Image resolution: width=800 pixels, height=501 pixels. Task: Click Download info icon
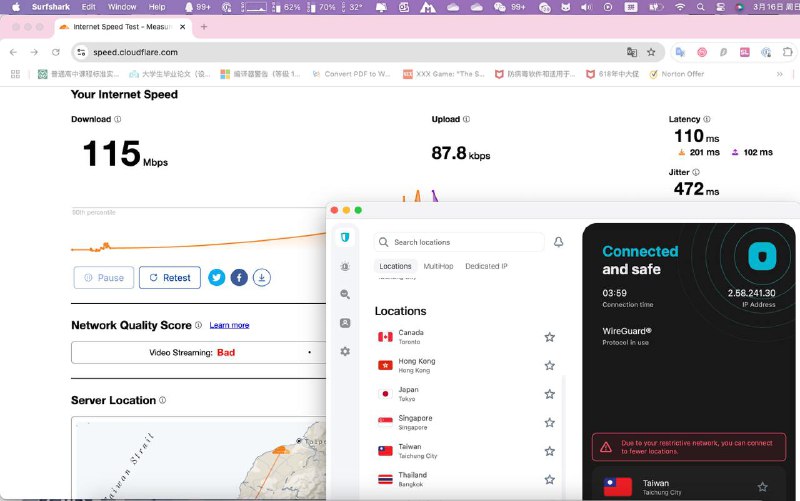point(118,119)
